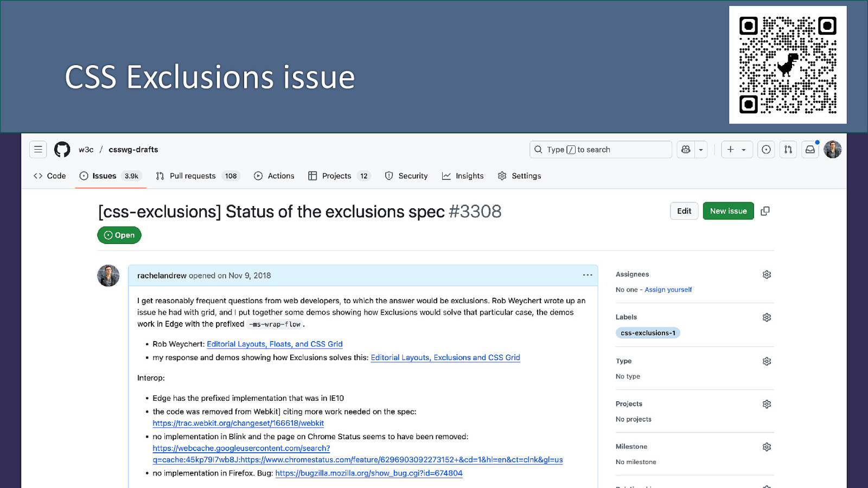
Task: Open rachelandrew's avatar profile
Action: point(108,276)
